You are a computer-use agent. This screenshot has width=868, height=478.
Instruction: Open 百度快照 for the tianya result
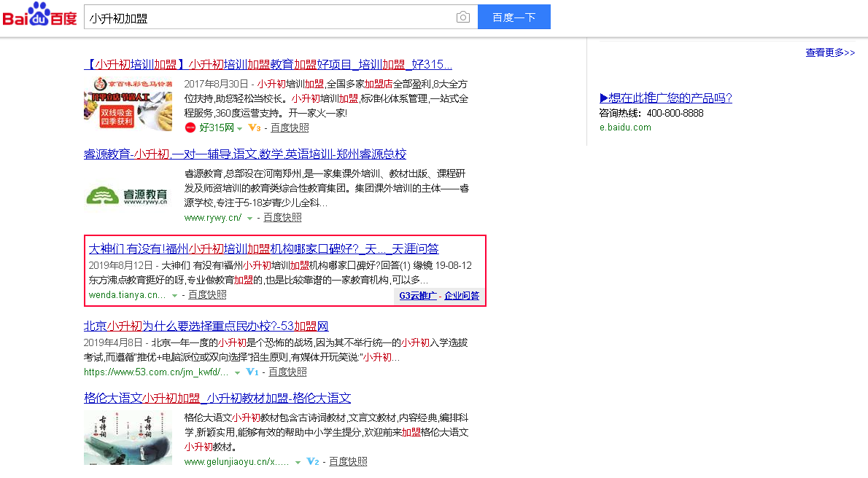point(207,295)
